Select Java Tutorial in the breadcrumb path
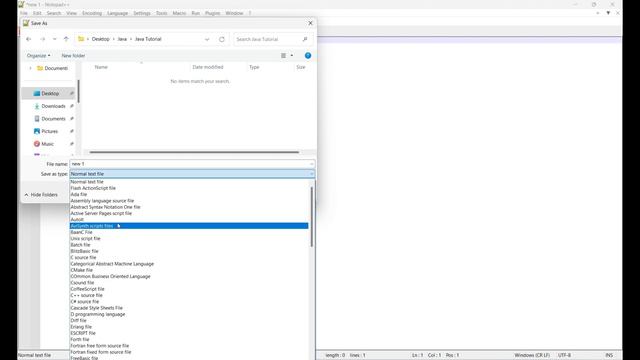This screenshot has height=360, width=640. click(x=148, y=39)
